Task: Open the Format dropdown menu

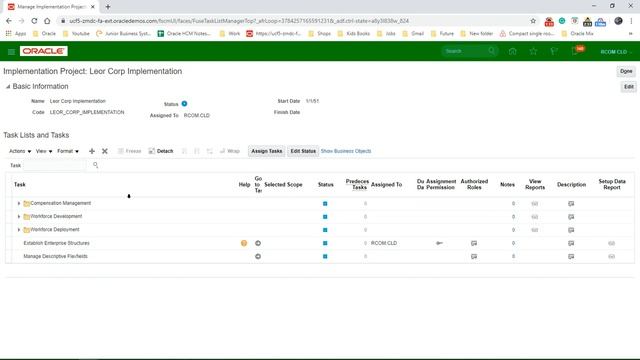Action: [x=68, y=151]
